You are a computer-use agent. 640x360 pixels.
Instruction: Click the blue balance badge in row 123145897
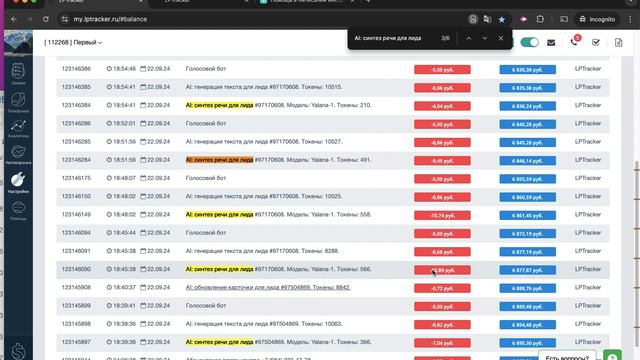527,343
